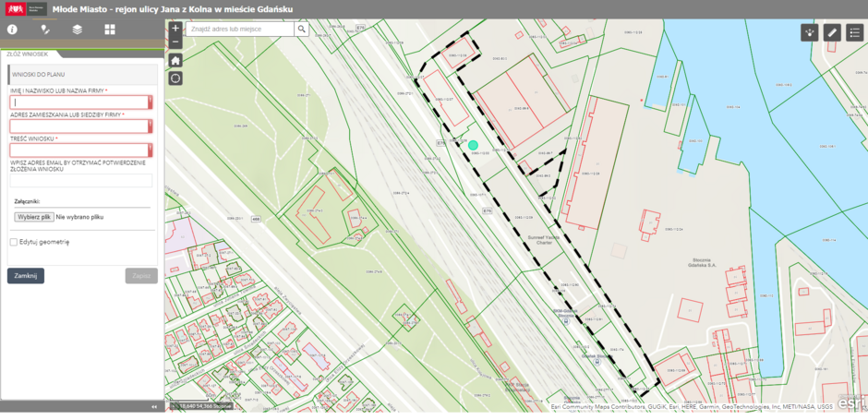Open the layers list icon
This screenshot has height=420, width=868.
click(78, 30)
